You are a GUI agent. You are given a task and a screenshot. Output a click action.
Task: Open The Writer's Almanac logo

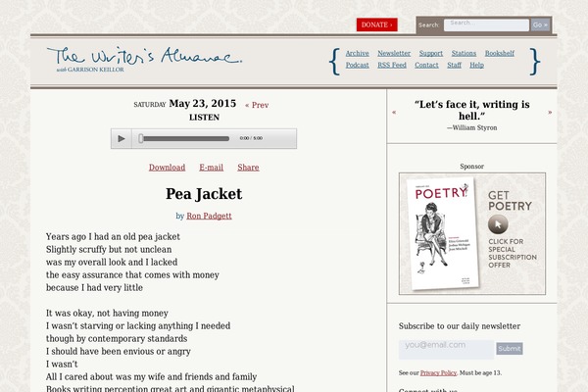144,59
